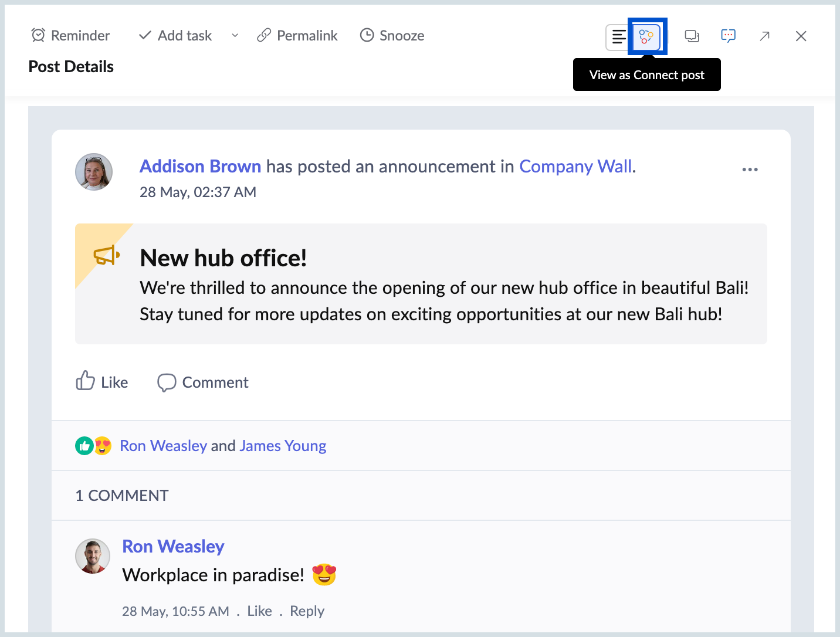The height and width of the screenshot is (637, 840).
Task: Close the Post Details panel
Action: coord(801,36)
